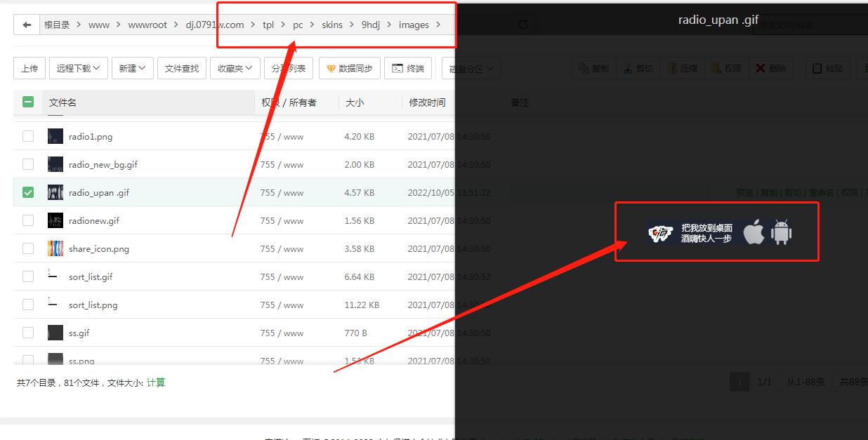Image resolution: width=868 pixels, height=440 pixels.
Task: Click the dimmed 压缩 toolbar button
Action: (682, 68)
